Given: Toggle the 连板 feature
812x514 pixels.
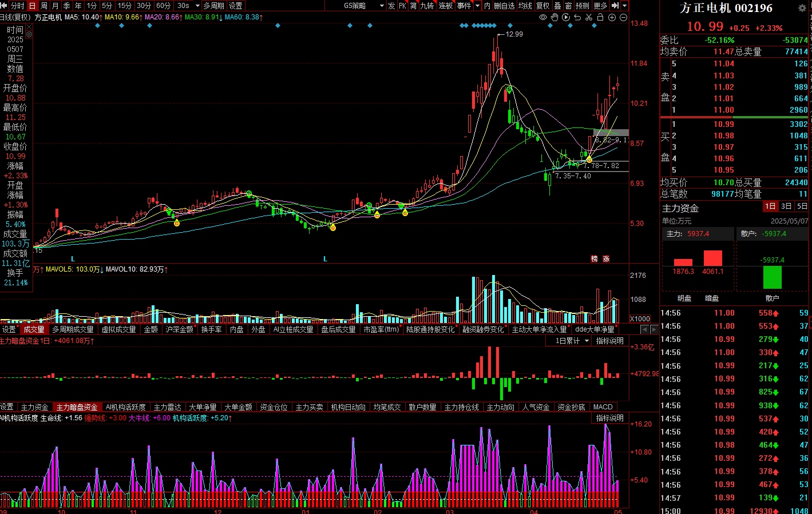Looking at the screenshot, I should [446, 6].
